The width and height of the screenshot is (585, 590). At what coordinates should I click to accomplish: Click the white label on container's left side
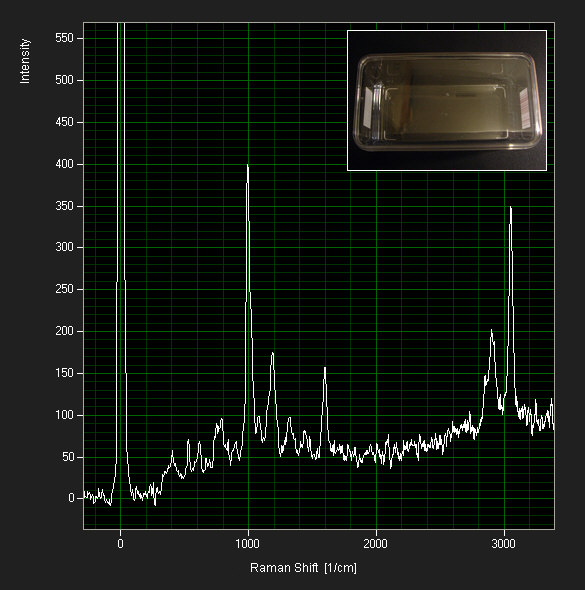[x=367, y=108]
